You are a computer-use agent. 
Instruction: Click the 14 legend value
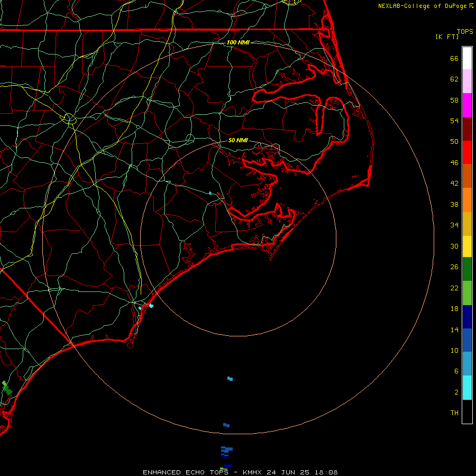click(x=454, y=329)
